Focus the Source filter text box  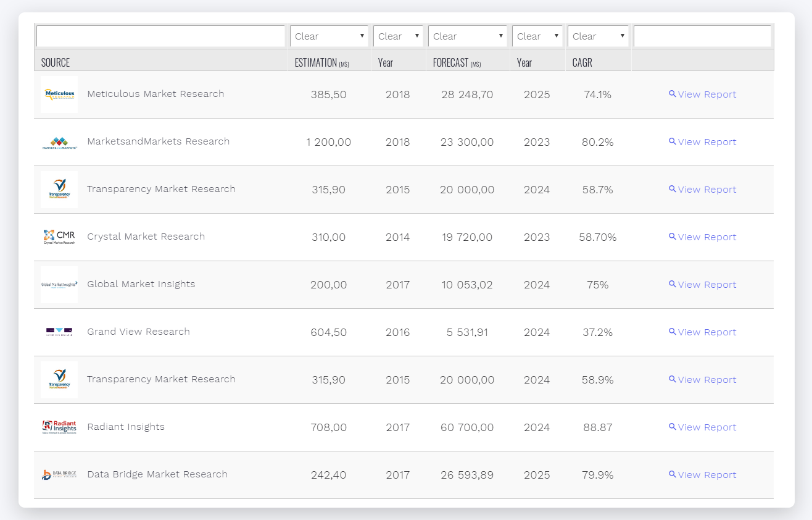pyautogui.click(x=160, y=36)
